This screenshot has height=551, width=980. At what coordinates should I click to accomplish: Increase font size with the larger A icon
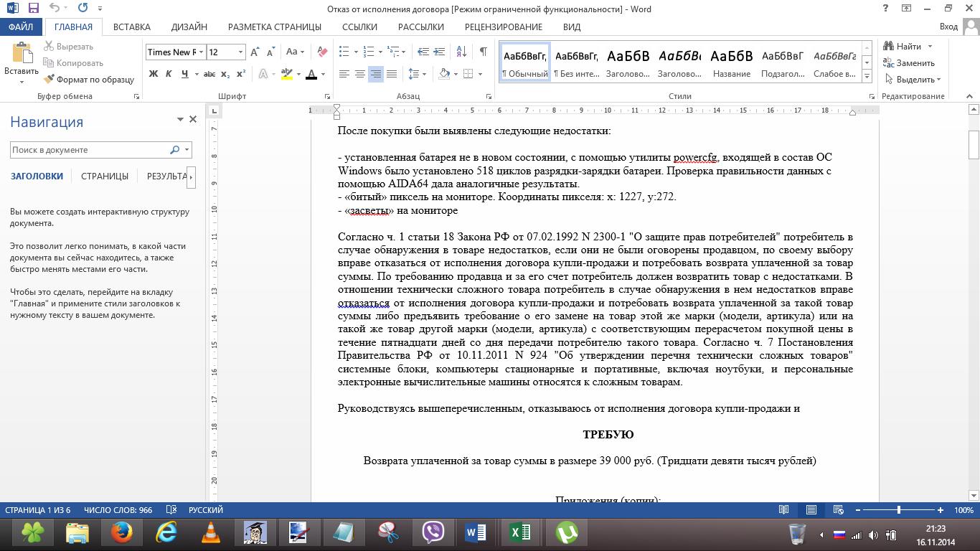click(x=255, y=52)
